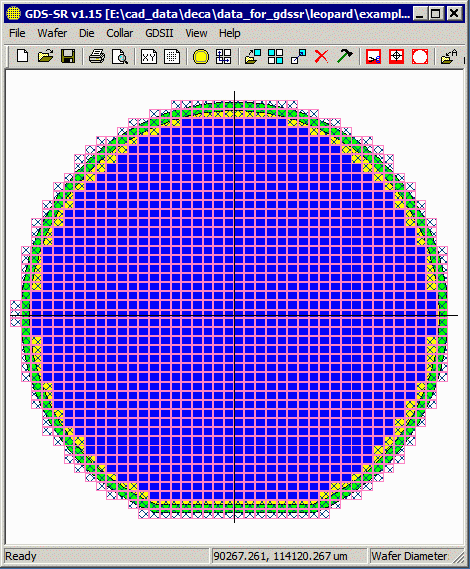This screenshot has height=569, width=470.
Task: Open the Help menu
Action: pyautogui.click(x=229, y=33)
